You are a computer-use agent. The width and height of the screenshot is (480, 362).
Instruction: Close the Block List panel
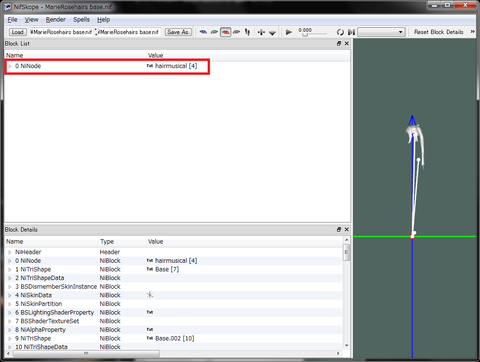347,43
